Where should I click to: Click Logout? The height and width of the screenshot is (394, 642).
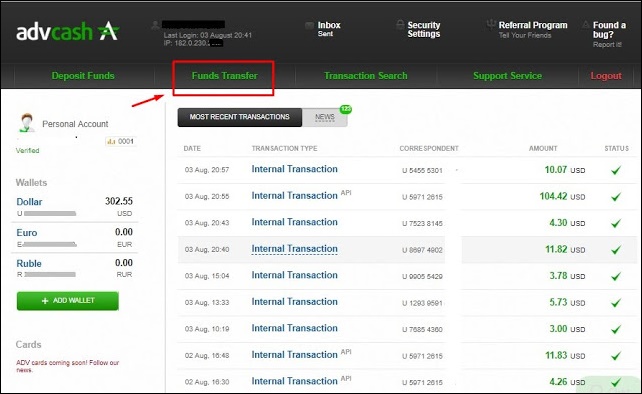pyautogui.click(x=606, y=76)
